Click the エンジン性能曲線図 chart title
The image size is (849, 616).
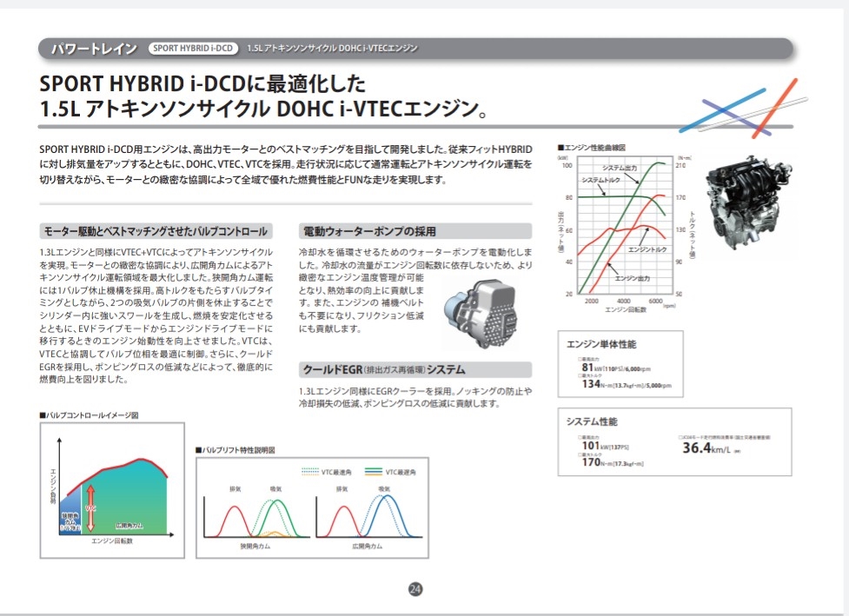point(591,147)
